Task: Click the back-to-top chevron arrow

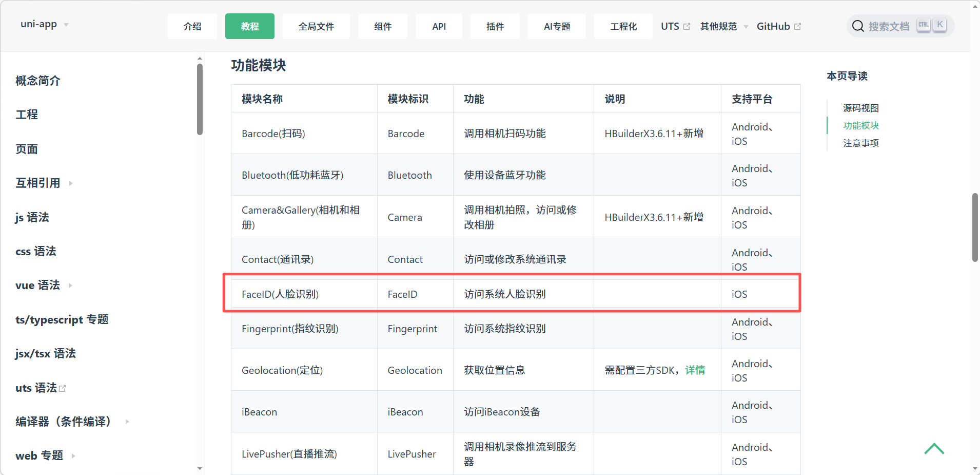Action: point(934,449)
